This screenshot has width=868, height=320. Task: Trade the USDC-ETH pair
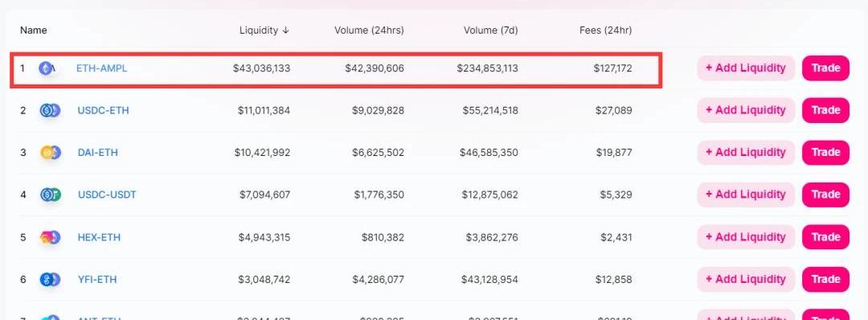[x=825, y=110]
